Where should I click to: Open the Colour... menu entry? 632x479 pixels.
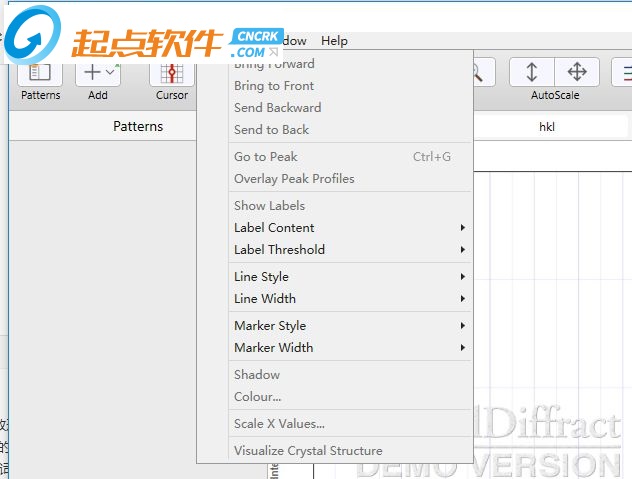pos(350,396)
